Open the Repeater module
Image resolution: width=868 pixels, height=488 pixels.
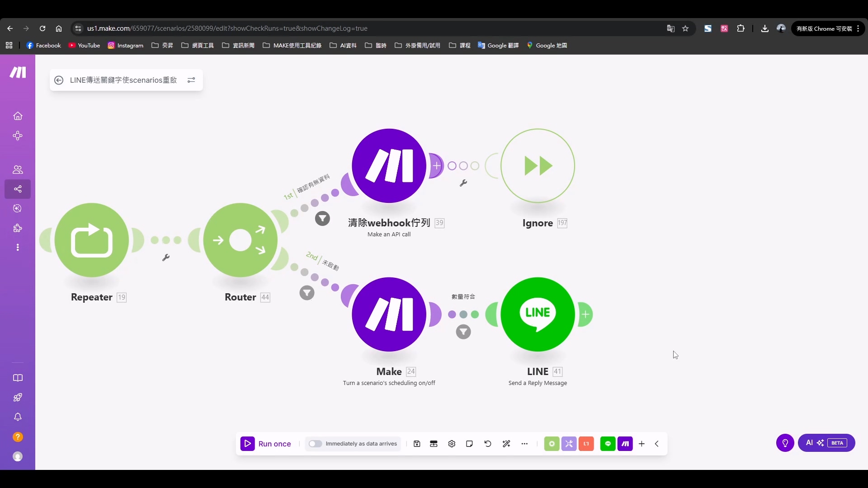(92, 240)
